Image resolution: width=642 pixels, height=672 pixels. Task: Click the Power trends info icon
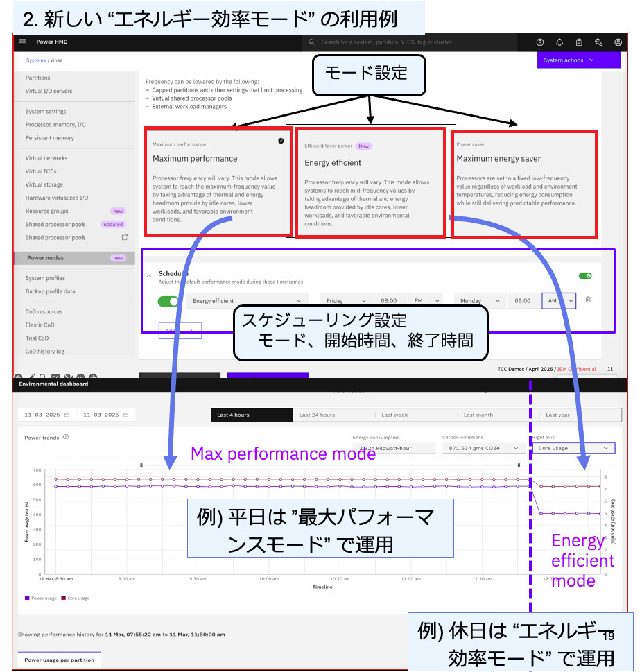(66, 438)
